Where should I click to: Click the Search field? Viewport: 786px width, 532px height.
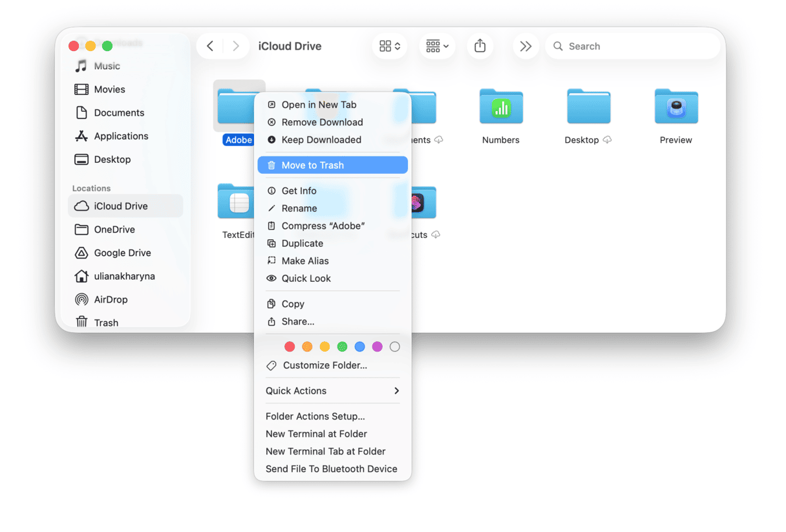(x=633, y=46)
